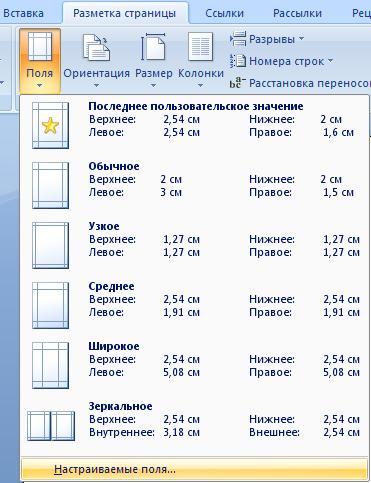Click the Расстановка переносов text label

coord(310,83)
